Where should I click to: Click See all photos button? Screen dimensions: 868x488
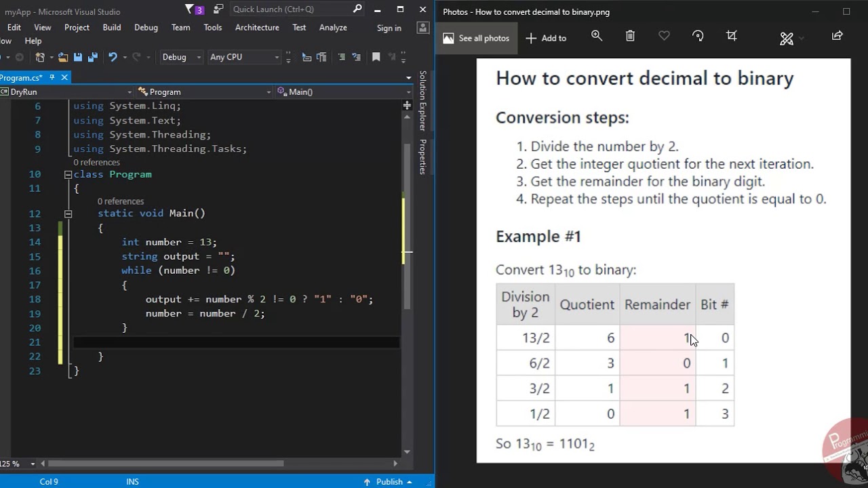[x=476, y=38]
